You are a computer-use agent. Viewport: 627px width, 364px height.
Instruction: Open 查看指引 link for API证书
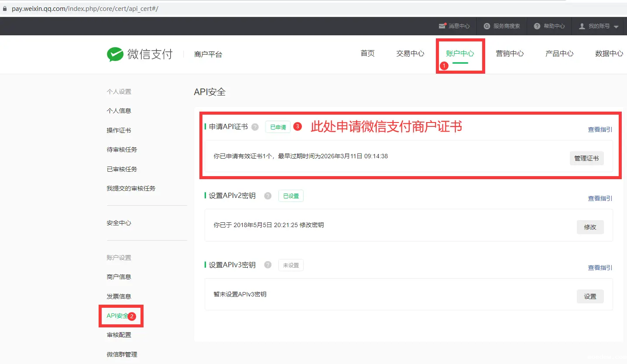tap(600, 129)
